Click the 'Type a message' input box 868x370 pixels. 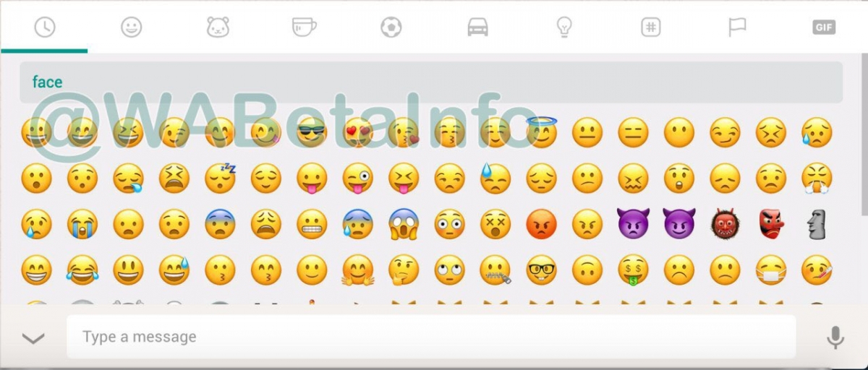pyautogui.click(x=431, y=337)
